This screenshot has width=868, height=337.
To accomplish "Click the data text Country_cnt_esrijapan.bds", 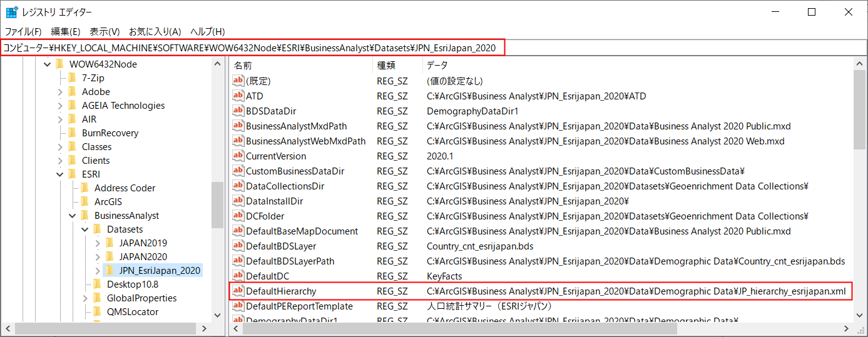I will [480, 246].
